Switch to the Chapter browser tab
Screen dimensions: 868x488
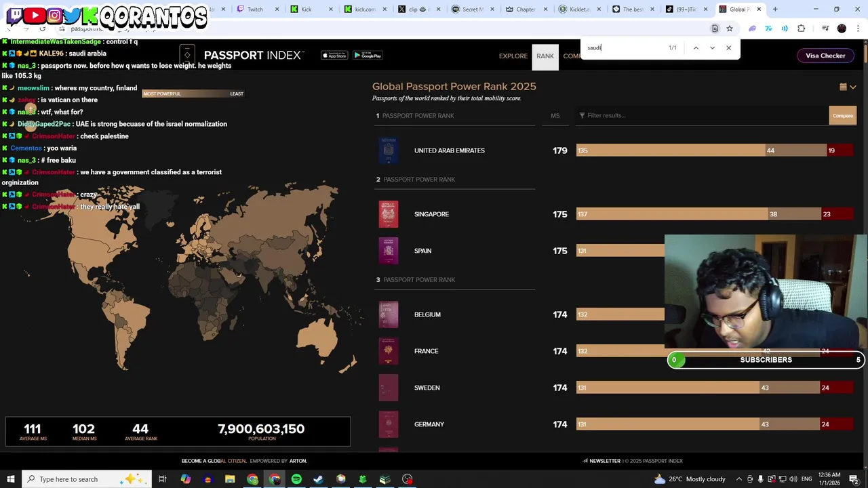click(x=526, y=9)
